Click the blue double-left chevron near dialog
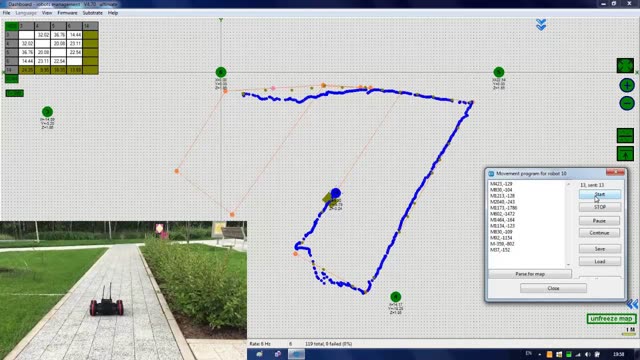Image resolution: width=640 pixels, height=360 pixels. [632, 304]
